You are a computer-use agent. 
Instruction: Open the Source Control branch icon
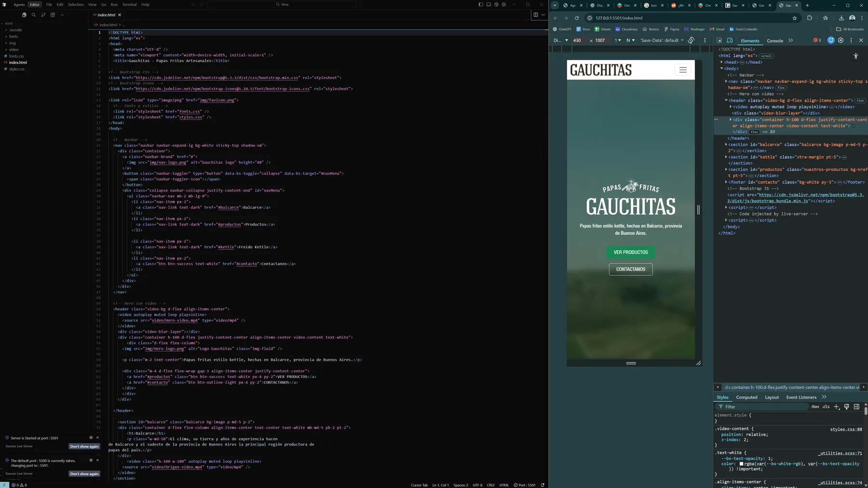tap(43, 15)
